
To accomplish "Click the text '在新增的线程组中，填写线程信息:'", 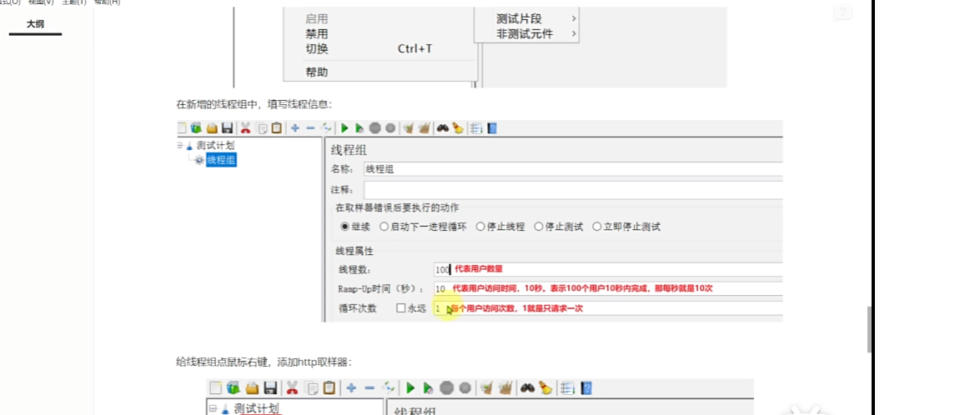I will point(255,104).
